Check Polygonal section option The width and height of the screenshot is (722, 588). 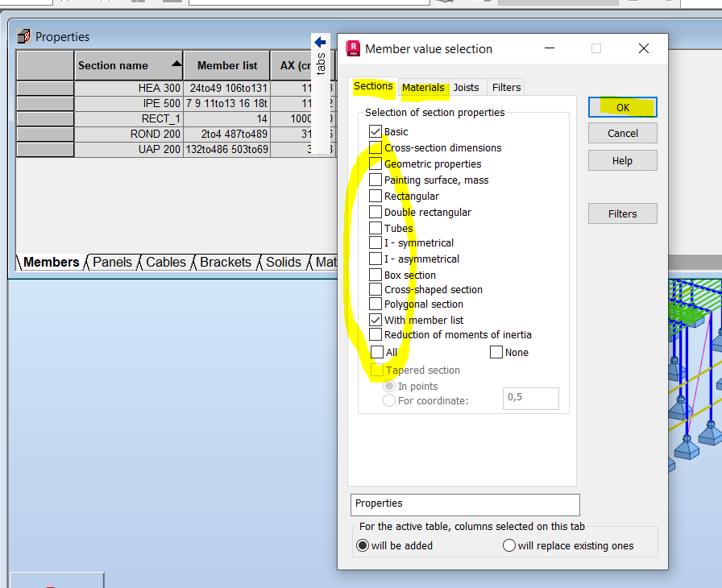point(376,304)
